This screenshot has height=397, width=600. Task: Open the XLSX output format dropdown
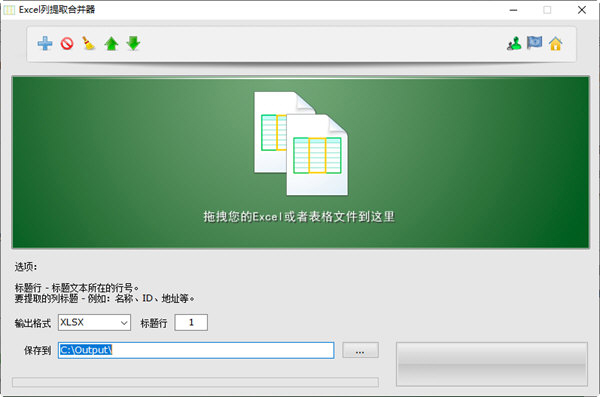point(94,322)
